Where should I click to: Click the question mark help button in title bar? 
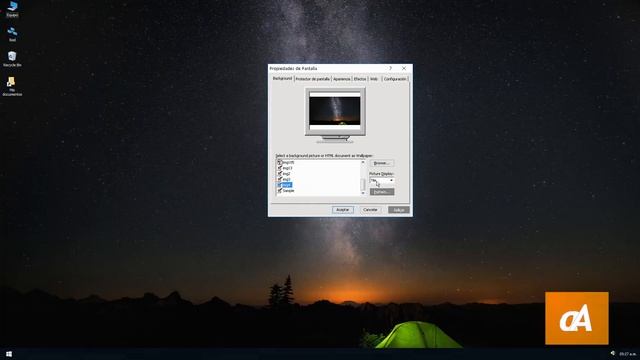[x=390, y=68]
